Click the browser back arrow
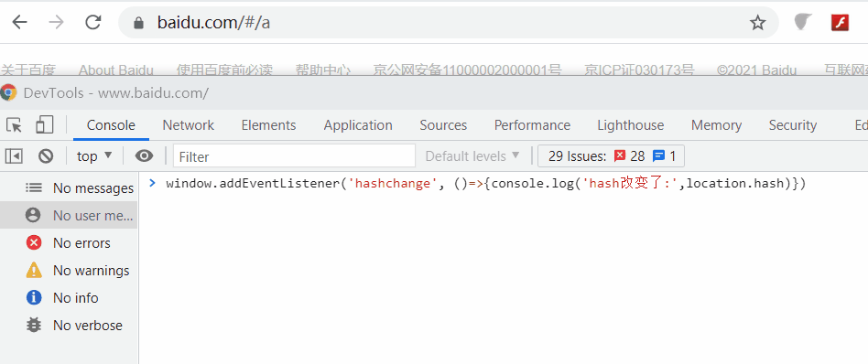The height and width of the screenshot is (364, 868). coord(20,22)
